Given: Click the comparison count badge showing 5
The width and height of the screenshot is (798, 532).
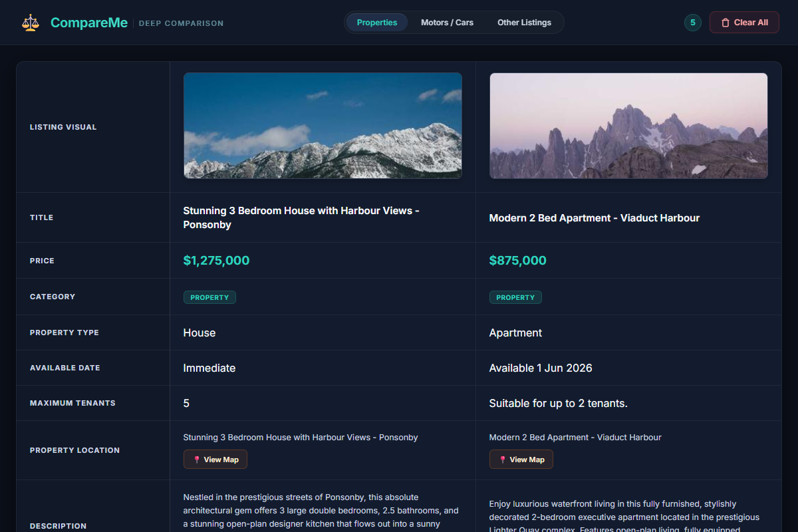Looking at the screenshot, I should [693, 23].
